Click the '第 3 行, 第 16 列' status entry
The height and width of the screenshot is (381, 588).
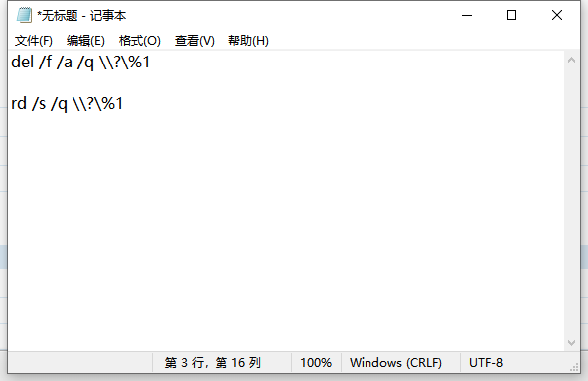[x=213, y=362]
